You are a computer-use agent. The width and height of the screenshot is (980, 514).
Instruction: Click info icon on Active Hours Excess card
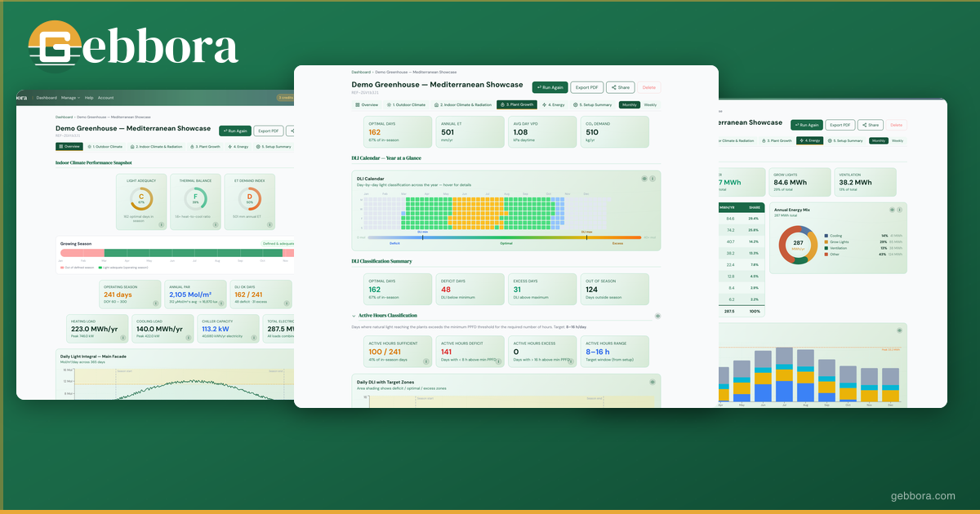tap(570, 361)
